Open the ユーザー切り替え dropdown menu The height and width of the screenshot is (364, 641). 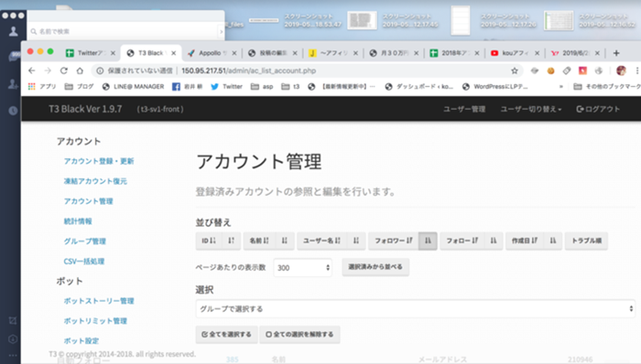(531, 109)
